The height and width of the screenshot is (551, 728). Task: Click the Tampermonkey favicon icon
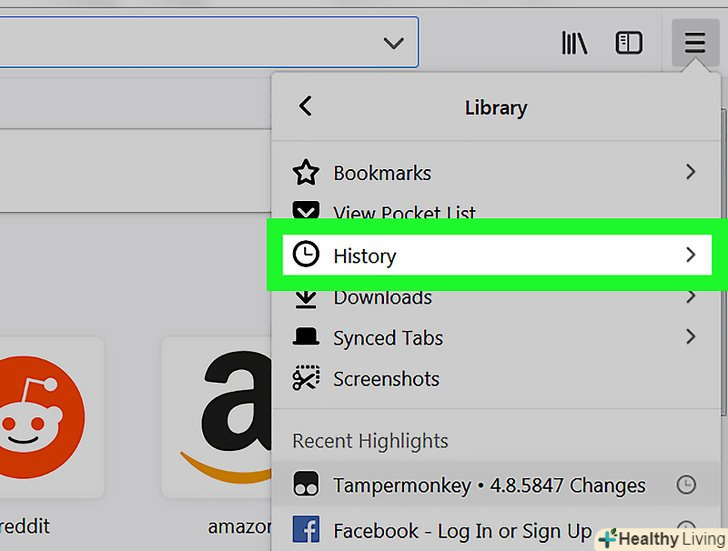click(306, 486)
